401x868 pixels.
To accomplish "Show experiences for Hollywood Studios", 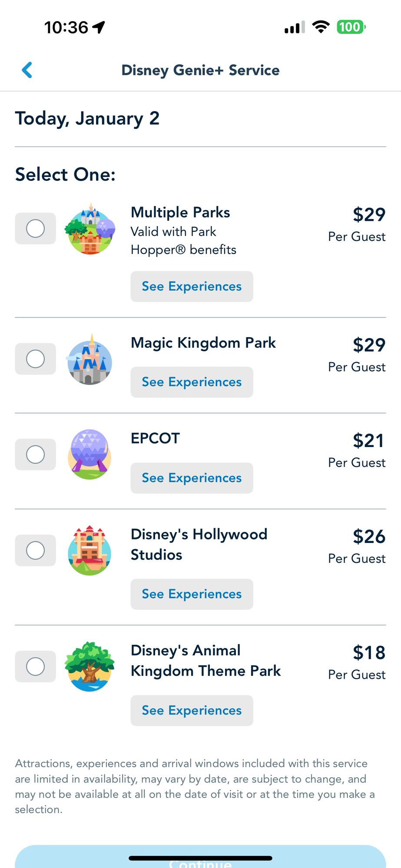I will [x=192, y=594].
